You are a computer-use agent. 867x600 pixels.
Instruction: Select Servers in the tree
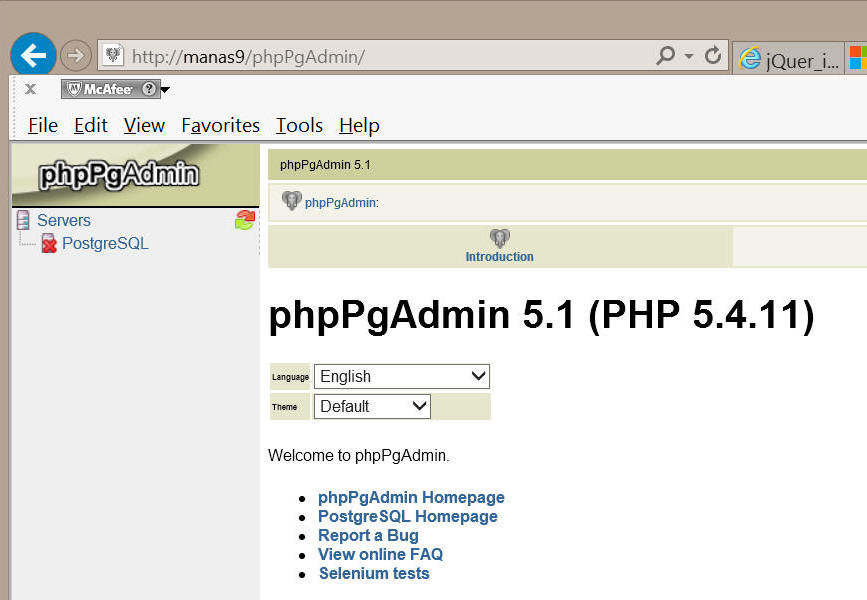click(x=64, y=220)
